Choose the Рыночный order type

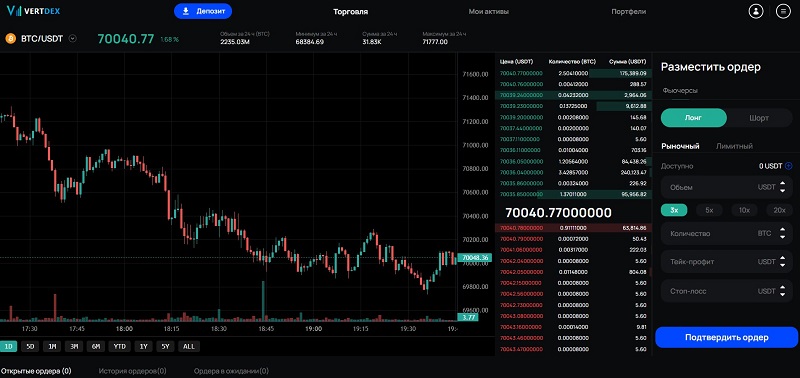click(680, 146)
